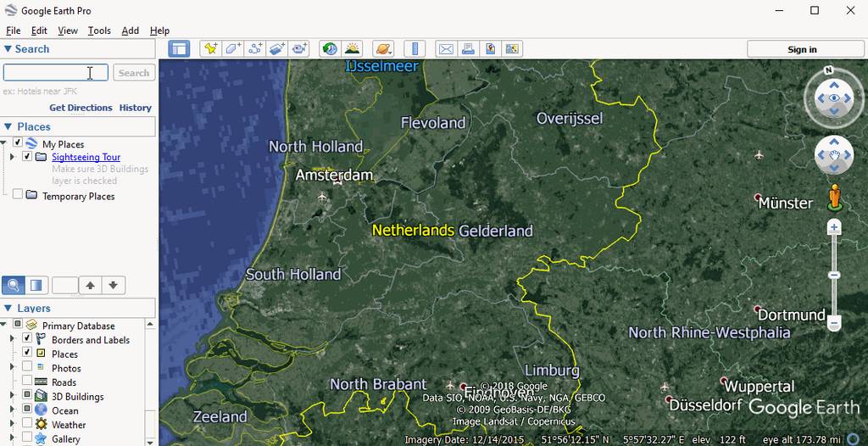
Task: Move selected place up arrow
Action: 90,286
